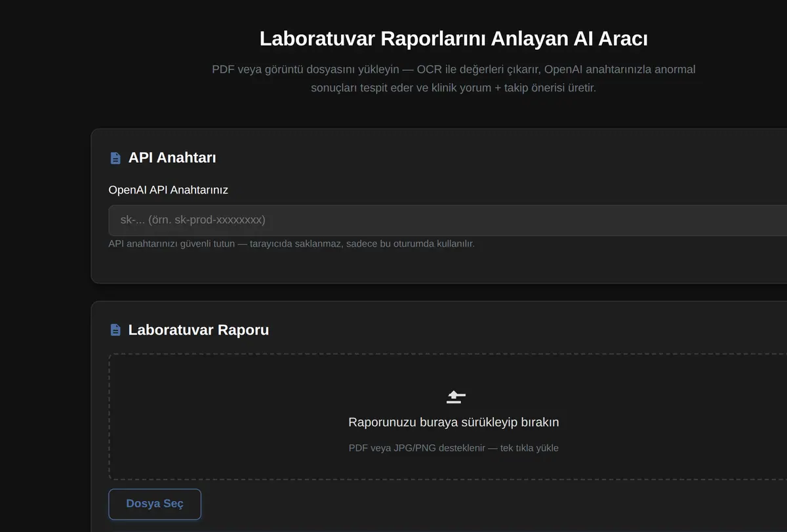Click the document icon beside API Anahtarı
787x532 pixels.
(115, 158)
